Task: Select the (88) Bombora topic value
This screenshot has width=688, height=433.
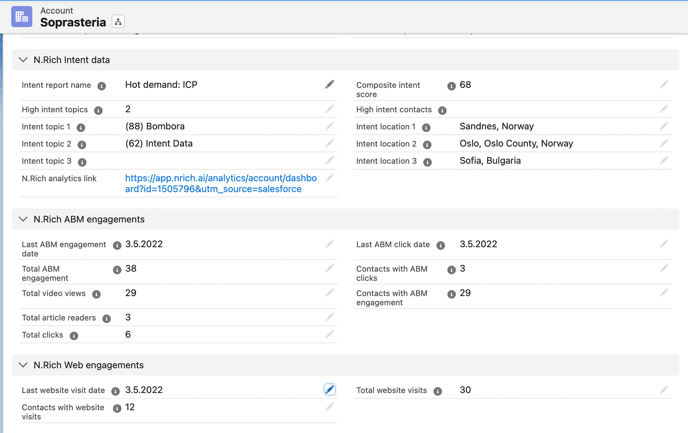Action: point(155,126)
